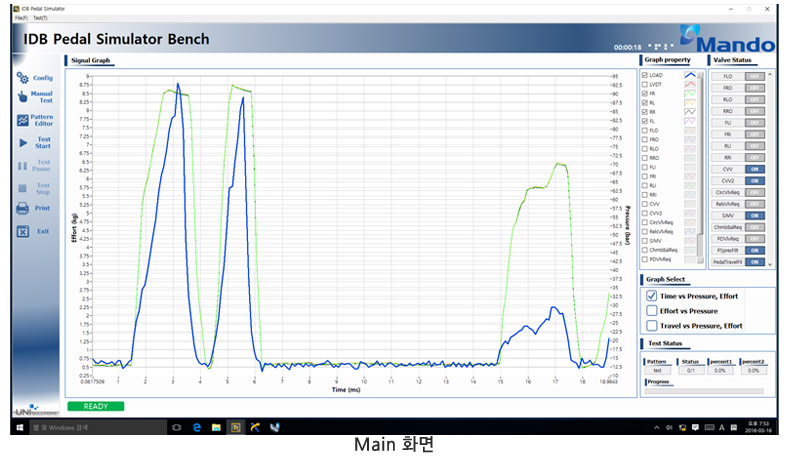
Task: Open the notification center tray icon
Action: 695,427
